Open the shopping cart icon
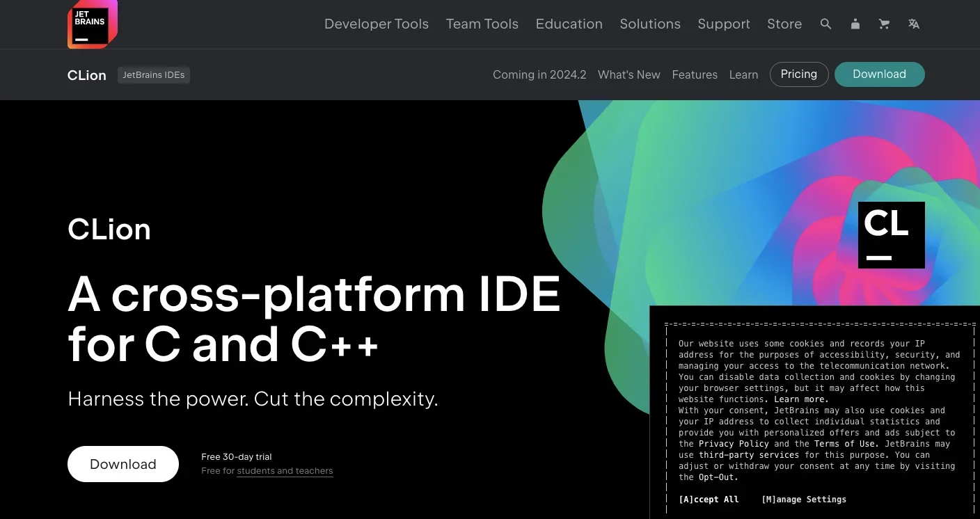The height and width of the screenshot is (519, 980). tap(884, 24)
